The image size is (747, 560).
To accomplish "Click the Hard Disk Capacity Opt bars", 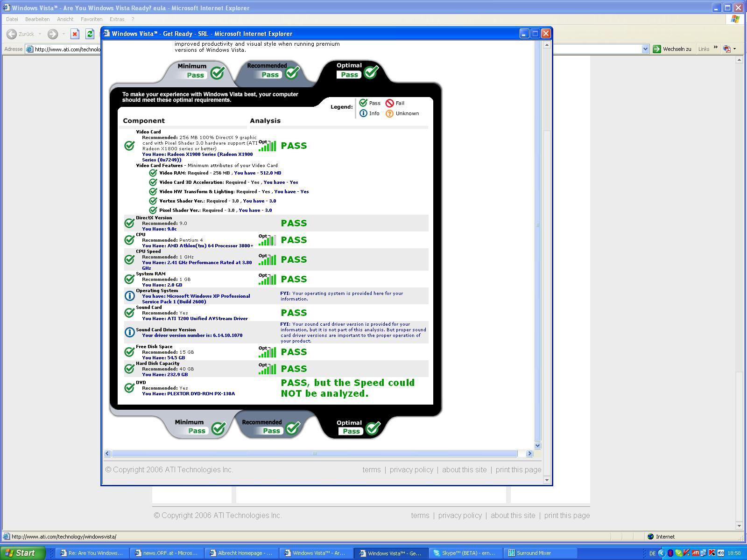I will (x=267, y=369).
